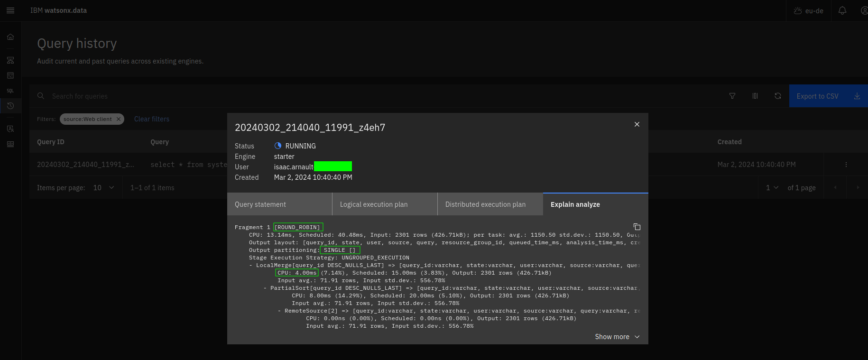Click the filter funnel icon

[x=732, y=96]
